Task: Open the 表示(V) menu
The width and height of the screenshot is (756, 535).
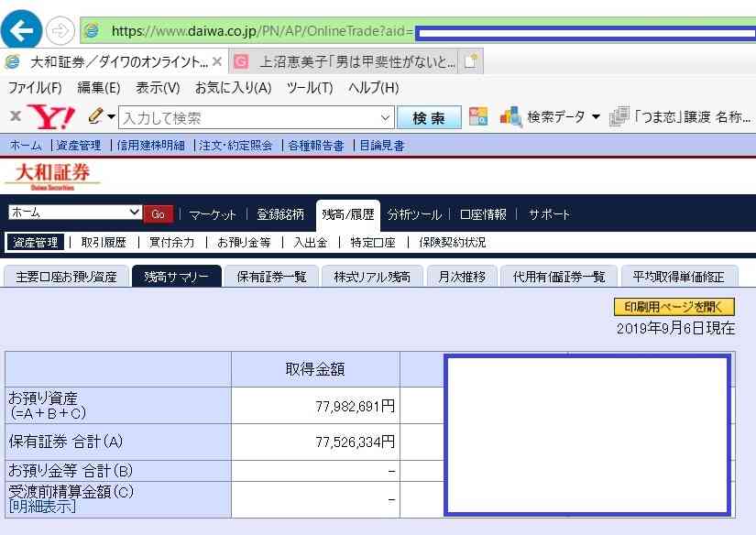Action: (158, 88)
